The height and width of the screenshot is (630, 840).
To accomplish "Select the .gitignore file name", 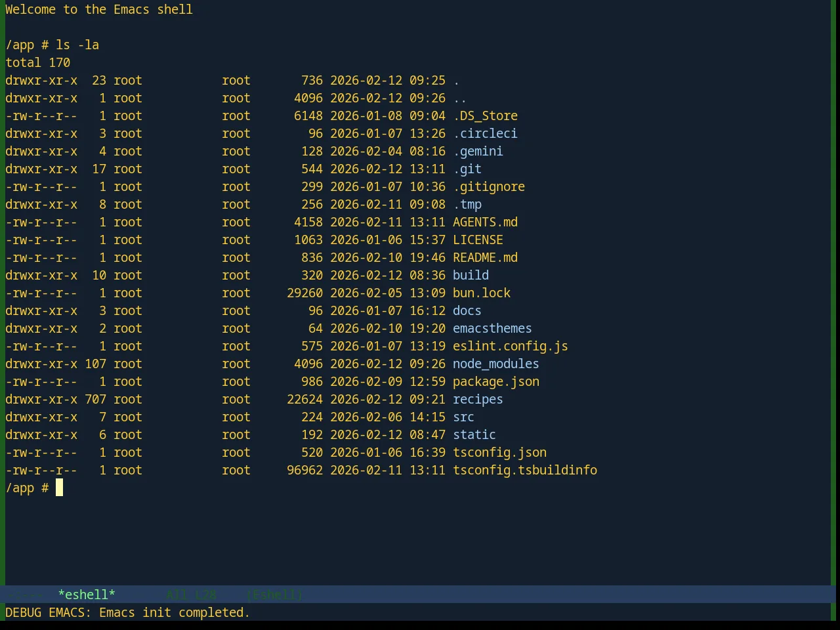I will (489, 186).
